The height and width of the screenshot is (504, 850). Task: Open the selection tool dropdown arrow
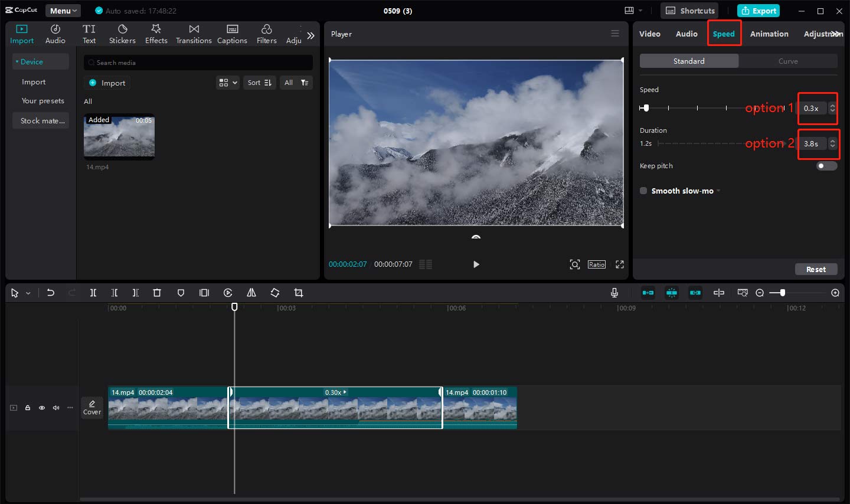[x=28, y=293]
